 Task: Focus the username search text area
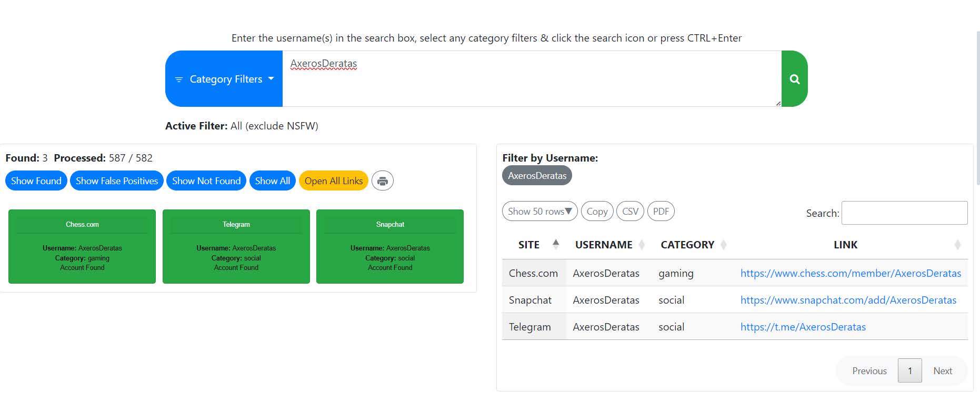(x=532, y=79)
